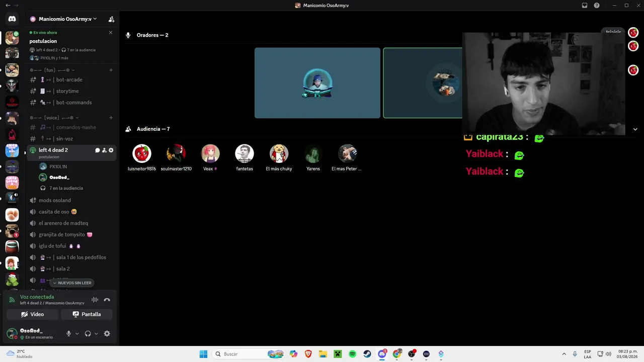The width and height of the screenshot is (644, 362).
Task: Open fantetas audience member avatar
Action: point(245,153)
